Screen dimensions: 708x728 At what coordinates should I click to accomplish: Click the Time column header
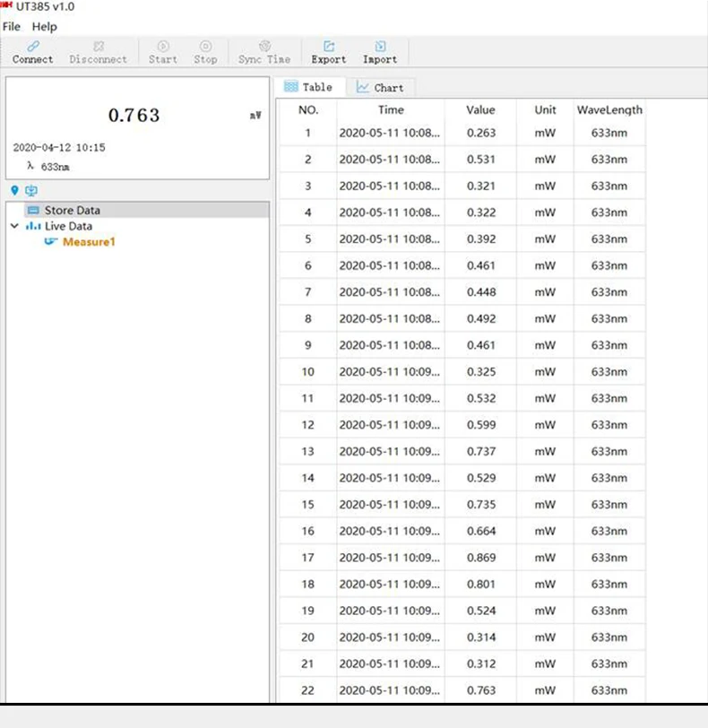[x=391, y=110]
